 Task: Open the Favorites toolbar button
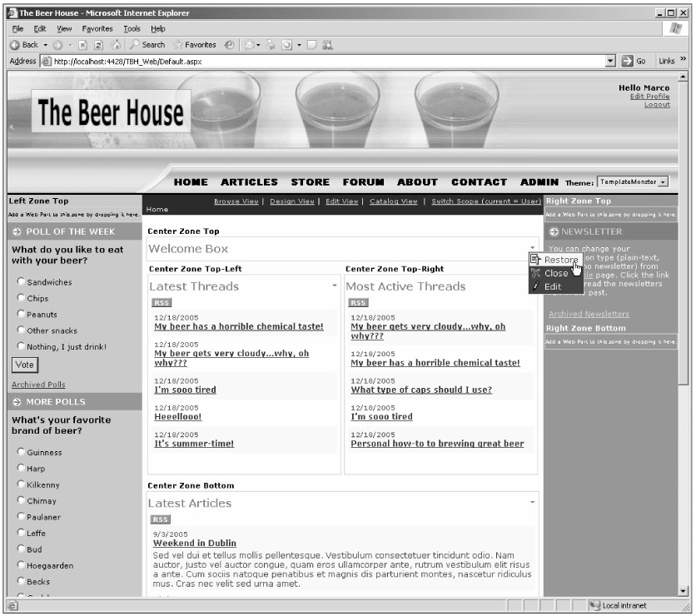tap(195, 45)
